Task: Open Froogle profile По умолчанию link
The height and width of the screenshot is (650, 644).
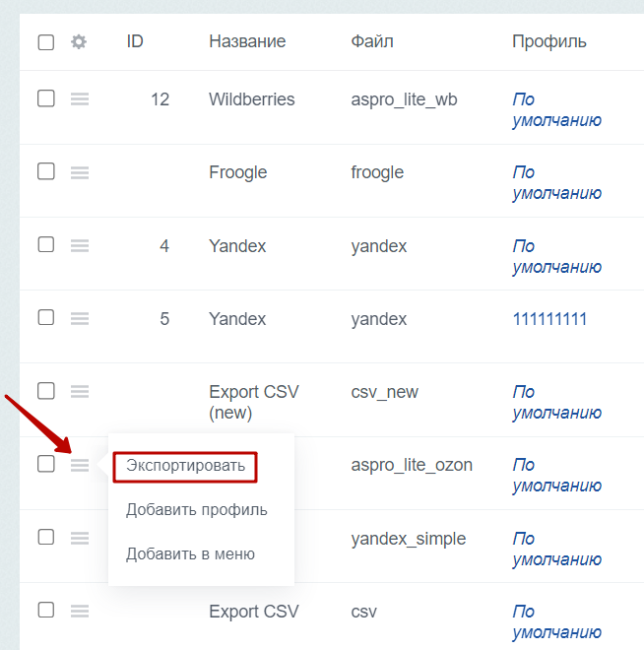Action: point(556,183)
